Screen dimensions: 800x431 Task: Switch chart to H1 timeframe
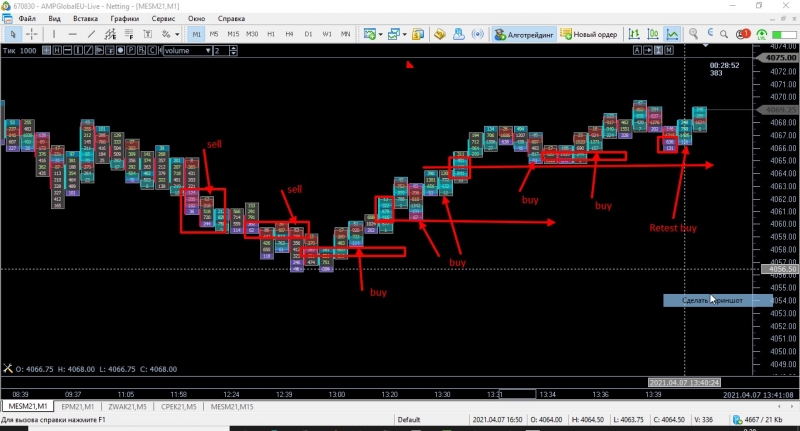click(271, 34)
